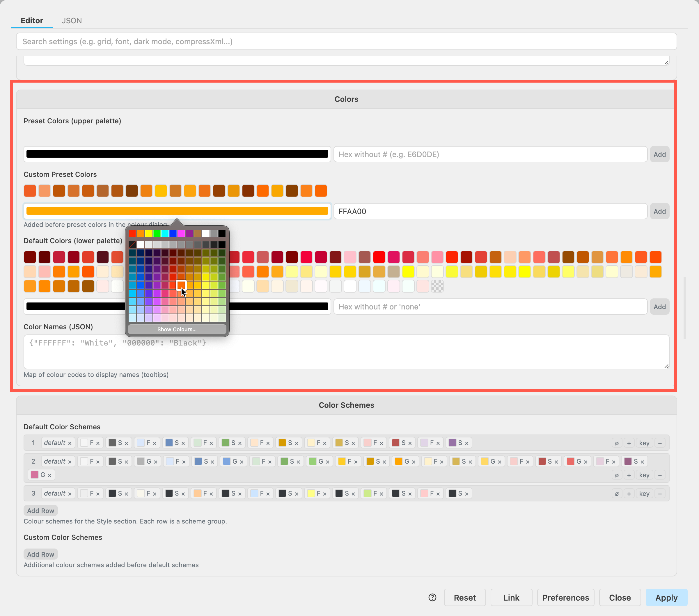699x616 pixels.
Task: Click the key button in scheme row 3
Action: point(644,493)
